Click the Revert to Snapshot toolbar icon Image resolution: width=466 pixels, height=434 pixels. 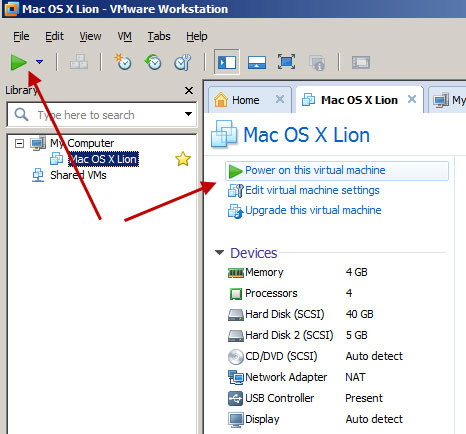(x=153, y=62)
